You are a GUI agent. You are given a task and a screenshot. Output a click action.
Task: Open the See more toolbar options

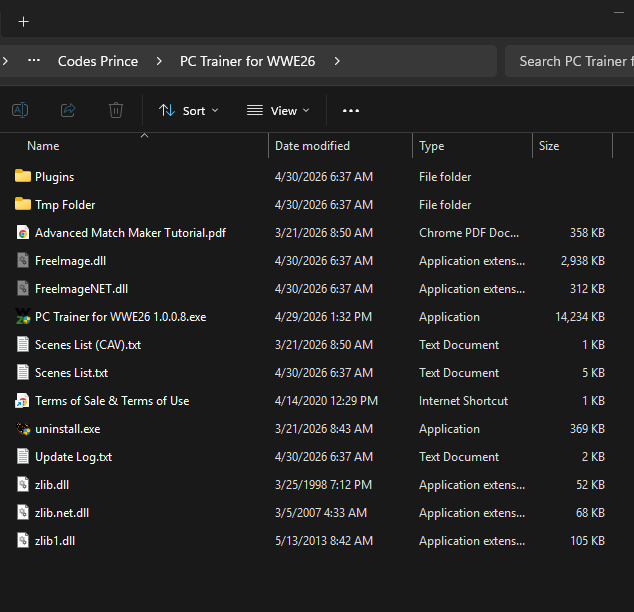(x=351, y=110)
